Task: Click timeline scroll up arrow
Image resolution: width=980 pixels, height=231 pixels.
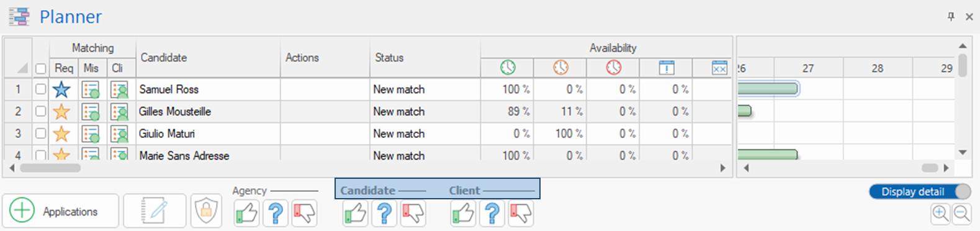Action: pos(963,46)
